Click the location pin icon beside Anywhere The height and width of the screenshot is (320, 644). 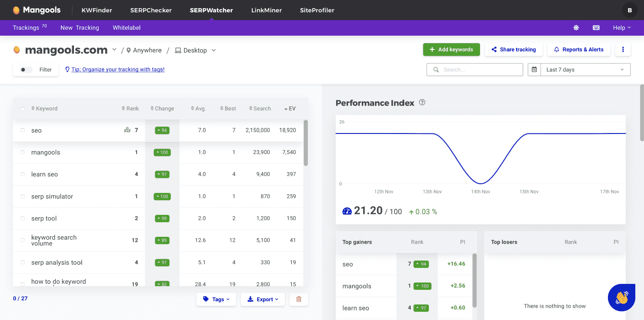(129, 50)
